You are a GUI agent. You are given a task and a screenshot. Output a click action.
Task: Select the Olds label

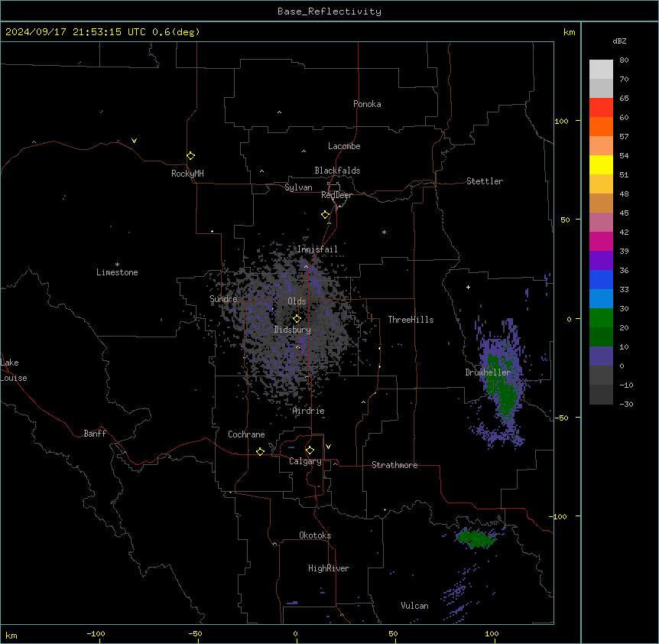pos(297,301)
